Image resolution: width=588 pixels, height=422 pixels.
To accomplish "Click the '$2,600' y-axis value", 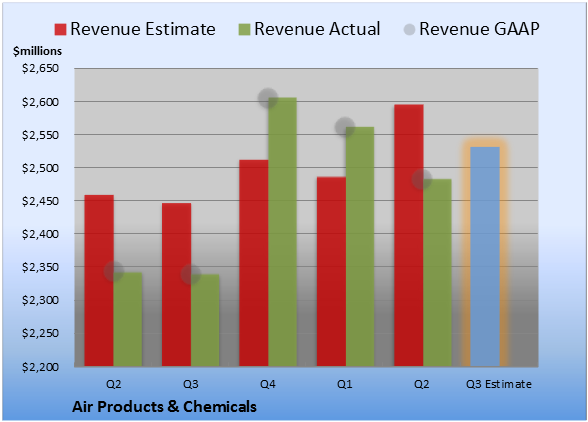I will tap(40, 102).
